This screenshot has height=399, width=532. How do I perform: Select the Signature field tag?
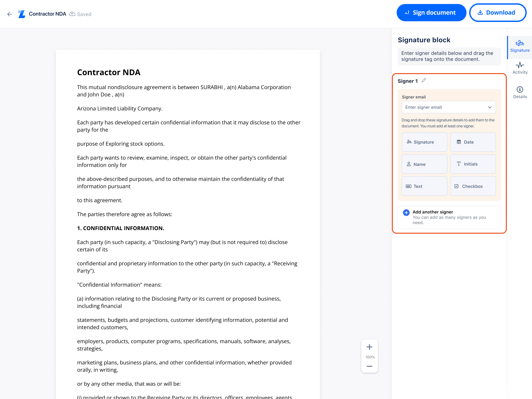(x=424, y=142)
